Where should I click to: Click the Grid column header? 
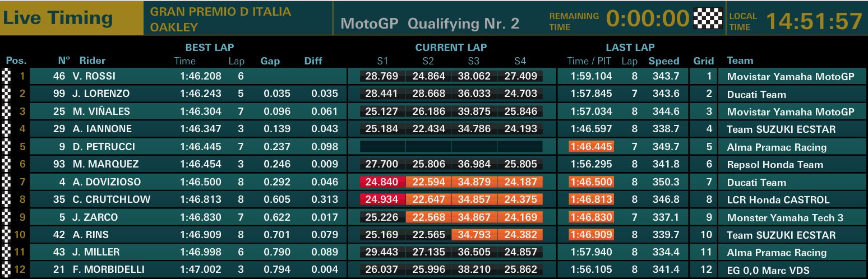click(x=704, y=61)
